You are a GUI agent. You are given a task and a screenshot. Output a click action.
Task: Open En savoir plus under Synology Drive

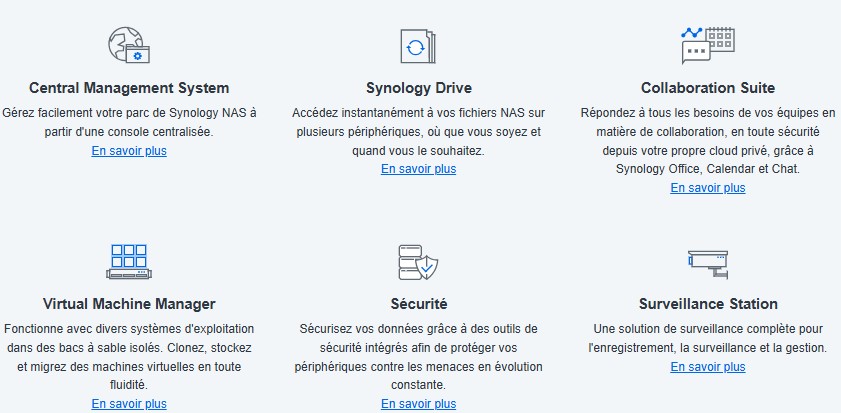click(418, 169)
